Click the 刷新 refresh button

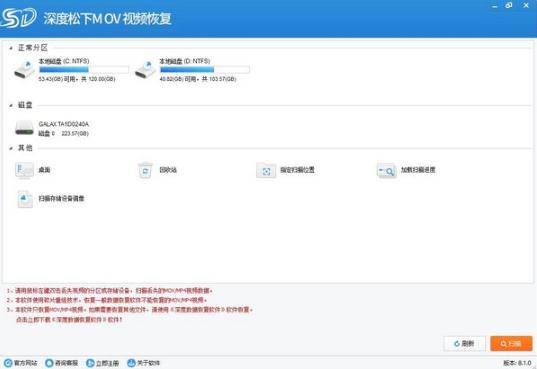point(464,343)
